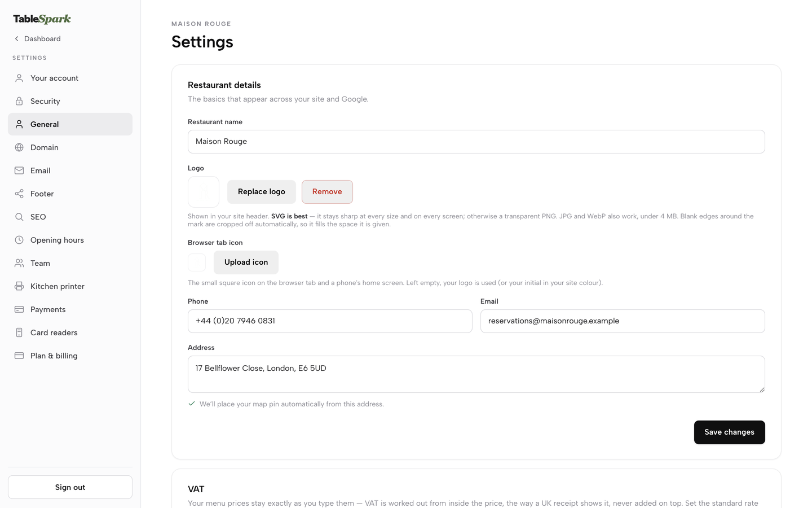Sign out of TableSpark

click(x=70, y=487)
